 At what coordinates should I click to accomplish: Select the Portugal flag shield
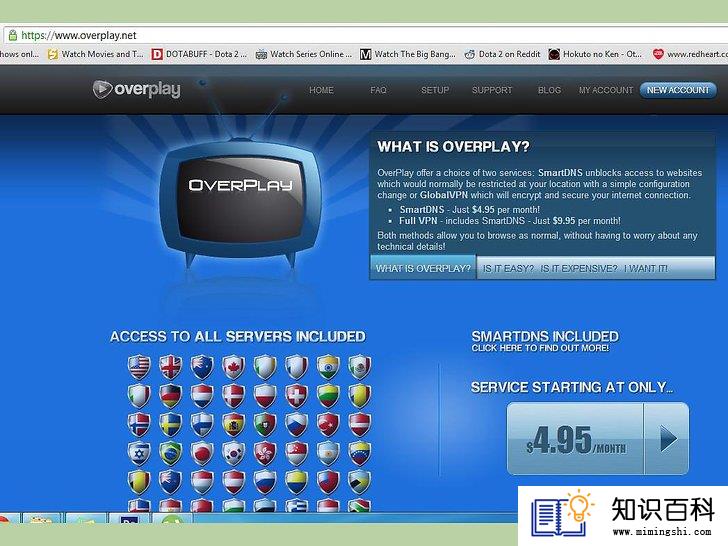point(265,425)
